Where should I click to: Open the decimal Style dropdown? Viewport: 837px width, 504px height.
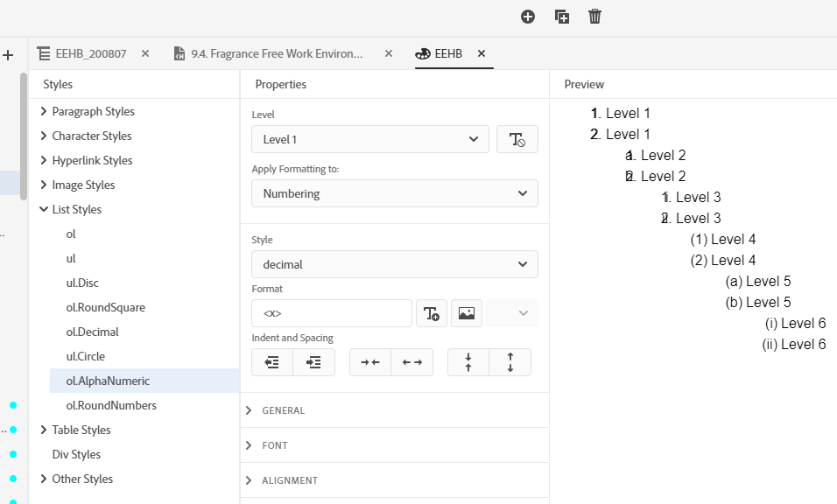(394, 264)
